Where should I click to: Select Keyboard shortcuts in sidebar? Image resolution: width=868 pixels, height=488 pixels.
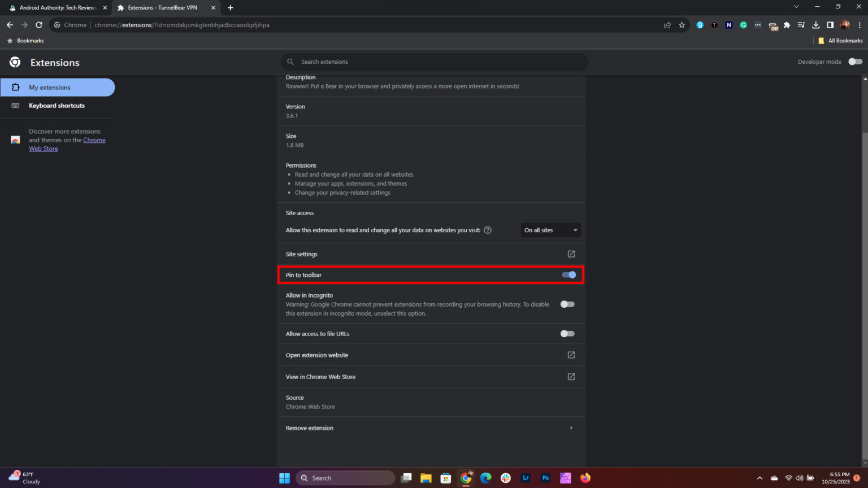[57, 106]
